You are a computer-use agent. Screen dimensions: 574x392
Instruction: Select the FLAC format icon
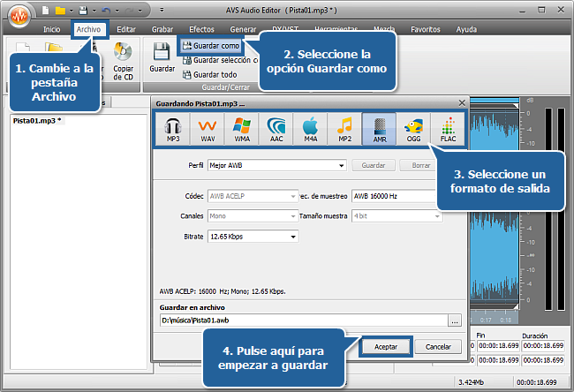tap(448, 129)
